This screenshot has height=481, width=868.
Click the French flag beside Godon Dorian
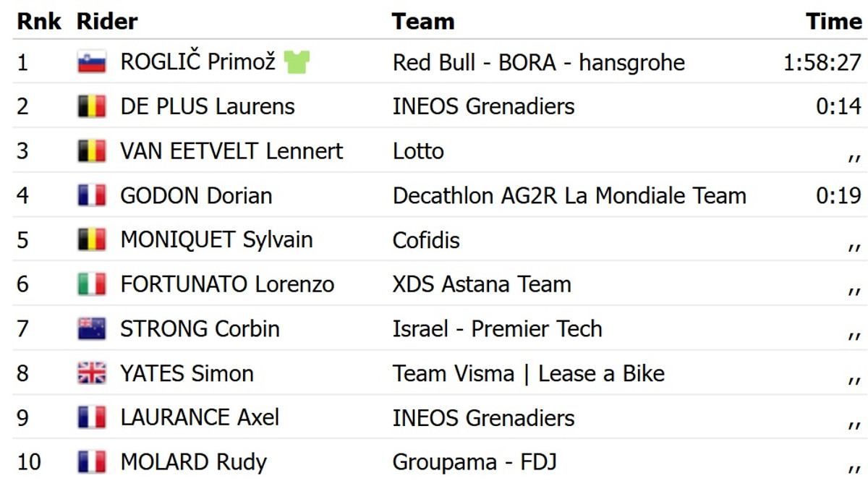pos(92,196)
